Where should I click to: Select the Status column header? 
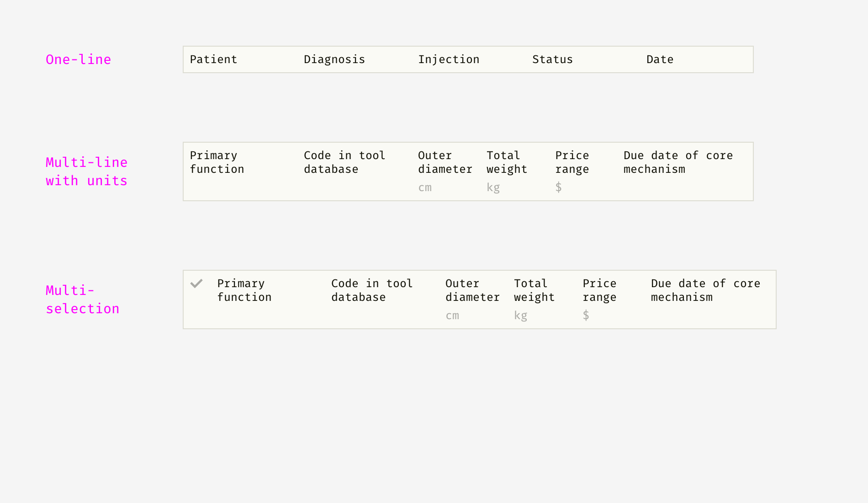552,59
